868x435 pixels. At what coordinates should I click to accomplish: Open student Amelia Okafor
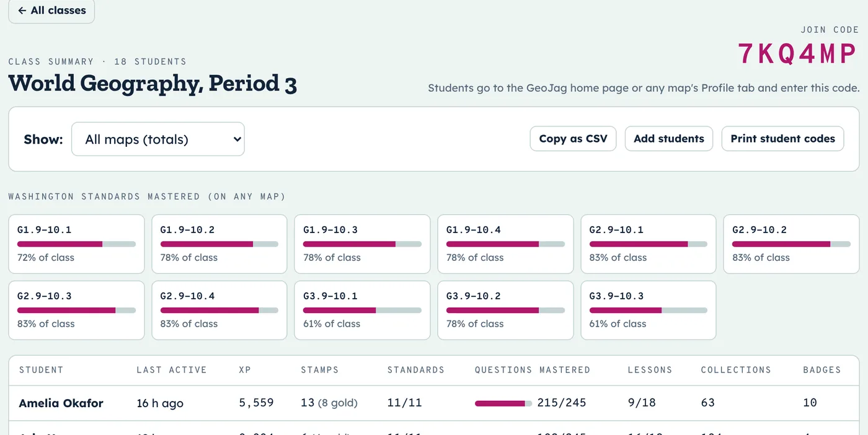pos(61,403)
